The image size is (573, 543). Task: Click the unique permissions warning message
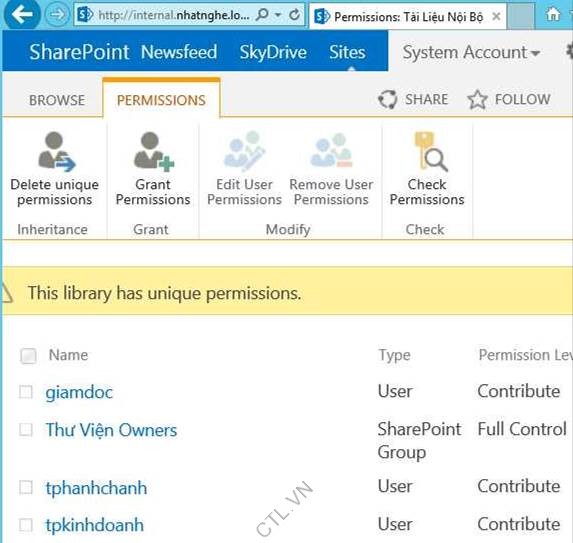(164, 293)
